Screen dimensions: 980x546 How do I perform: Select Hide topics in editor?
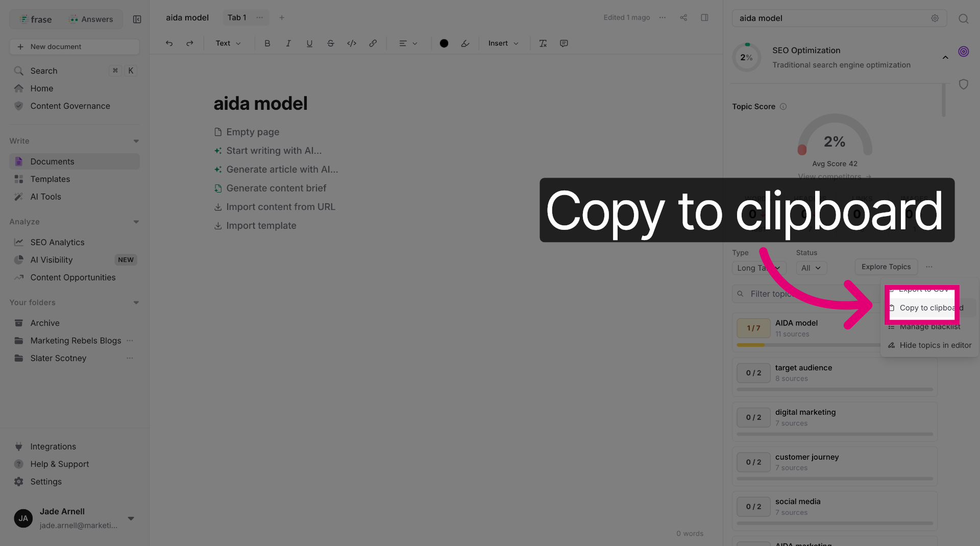click(x=929, y=345)
